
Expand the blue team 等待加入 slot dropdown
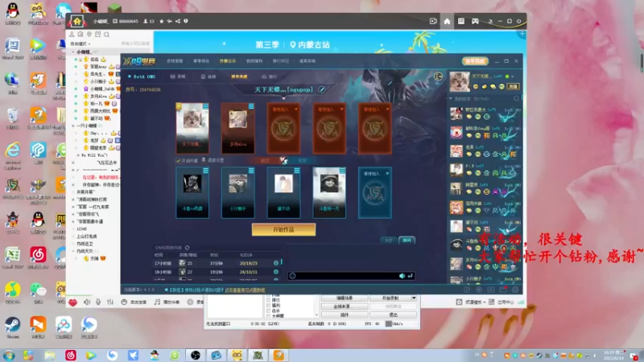point(387,174)
